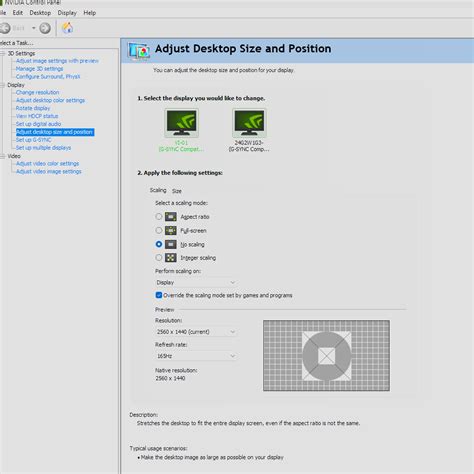The height and width of the screenshot is (474, 474).
Task: Select the Full-screen radio button
Action: pos(159,230)
